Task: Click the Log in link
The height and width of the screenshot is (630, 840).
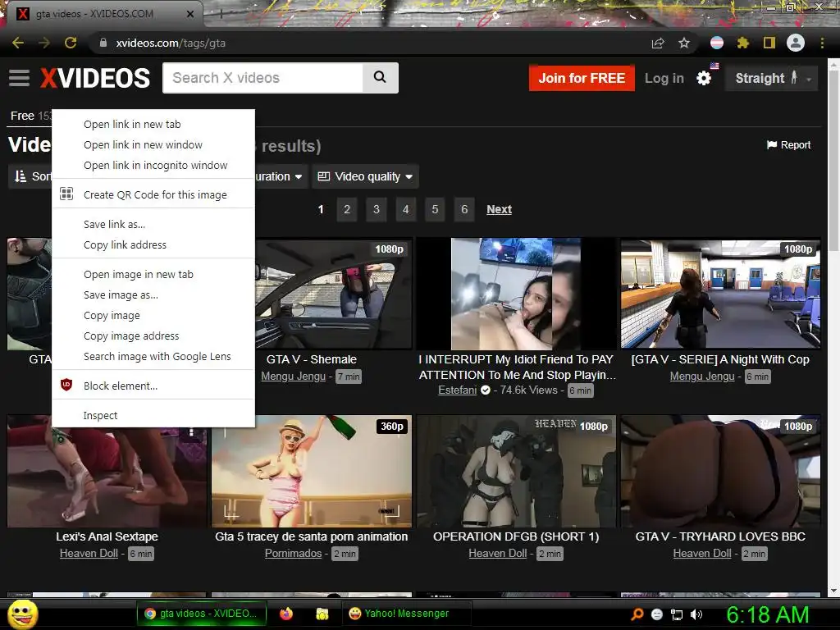Action: 664,78
